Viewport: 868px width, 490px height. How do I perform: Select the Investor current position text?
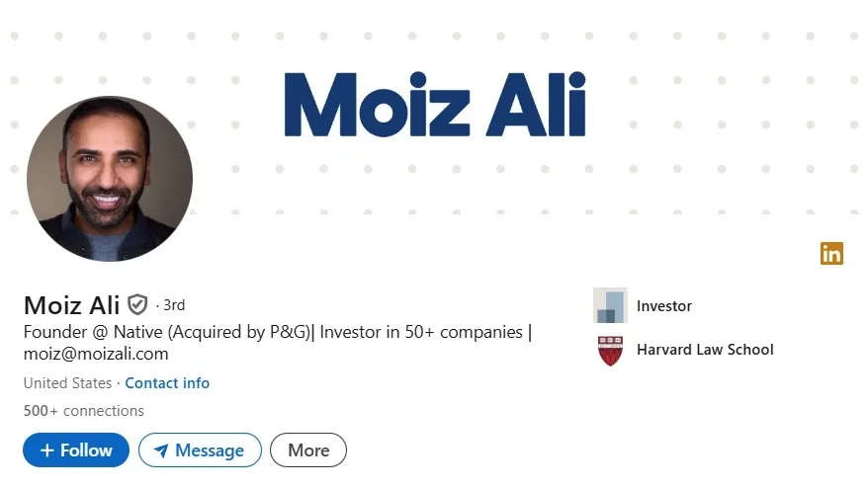click(664, 306)
